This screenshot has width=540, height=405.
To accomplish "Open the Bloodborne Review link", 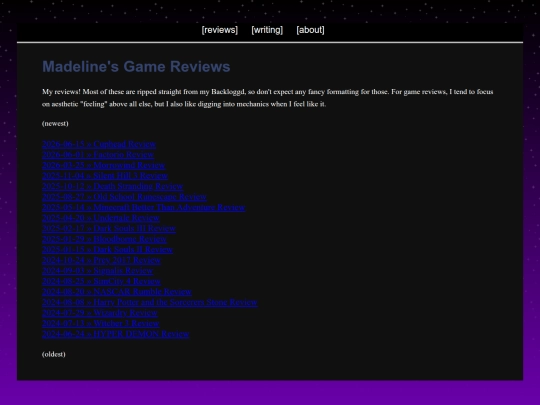I will pyautogui.click(x=104, y=239).
